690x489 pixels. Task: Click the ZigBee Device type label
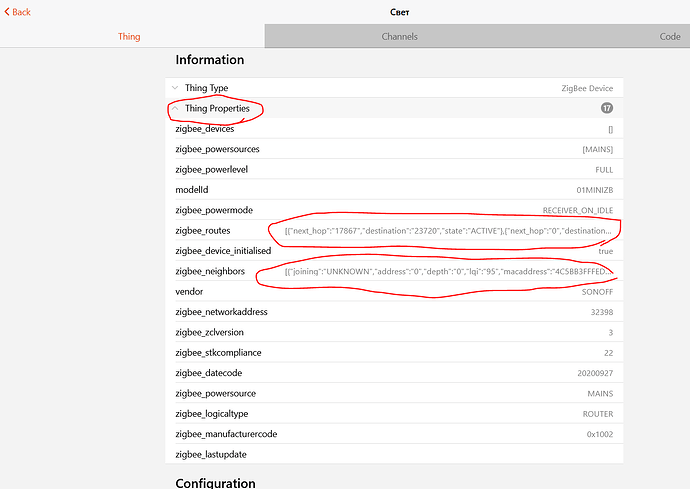pyautogui.click(x=587, y=88)
